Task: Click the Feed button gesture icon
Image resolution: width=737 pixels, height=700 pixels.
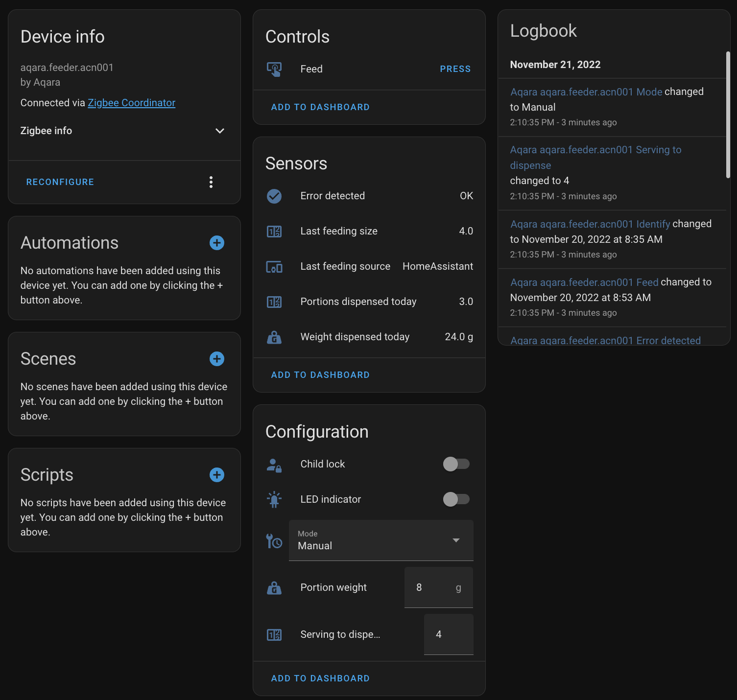Action: click(x=274, y=69)
